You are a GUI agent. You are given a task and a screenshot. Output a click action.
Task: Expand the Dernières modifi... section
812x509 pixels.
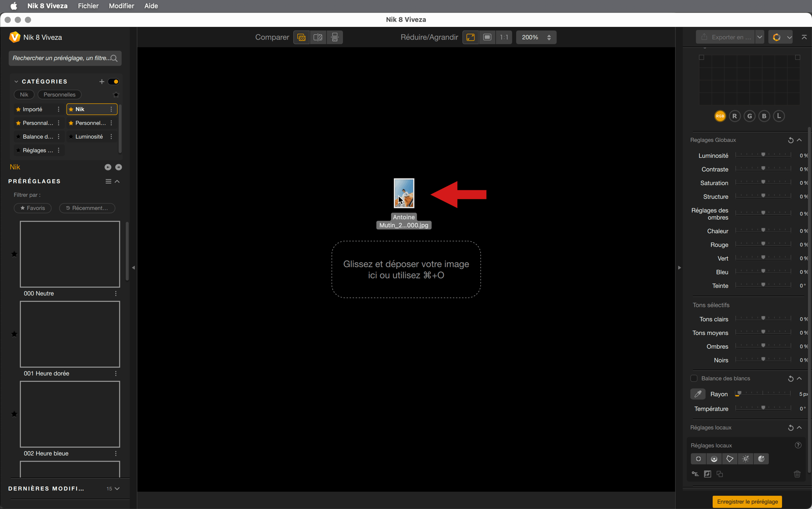(117, 489)
